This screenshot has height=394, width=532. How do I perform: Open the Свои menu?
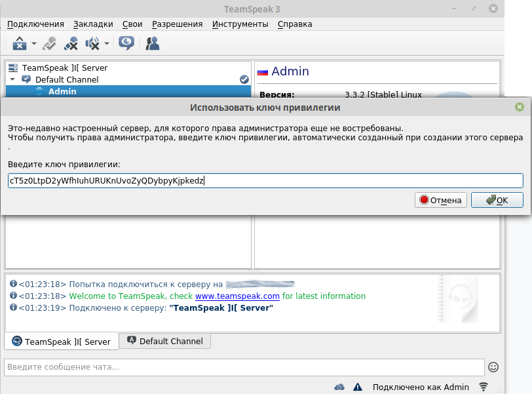(132, 24)
